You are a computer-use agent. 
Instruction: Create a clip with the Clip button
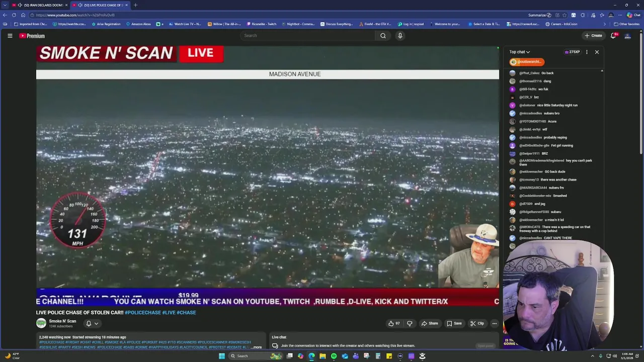pyautogui.click(x=477, y=323)
